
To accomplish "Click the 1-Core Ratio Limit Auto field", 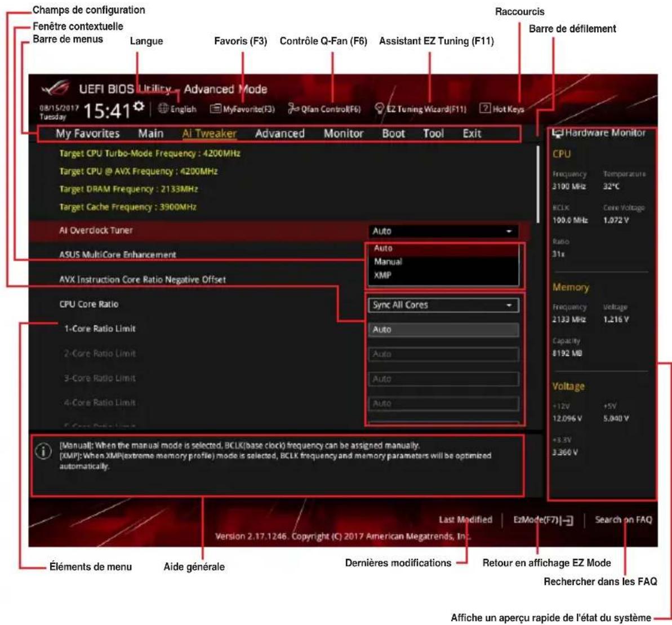I will tap(443, 330).
